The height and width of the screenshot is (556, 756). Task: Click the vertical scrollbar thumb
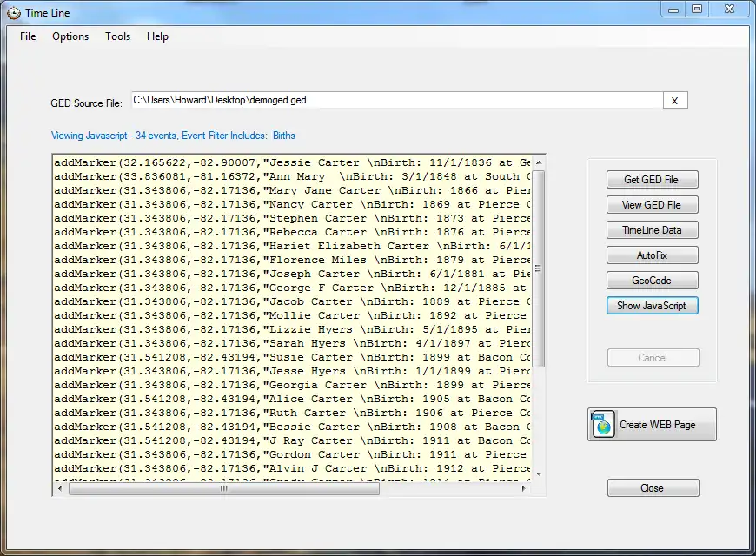point(539,268)
